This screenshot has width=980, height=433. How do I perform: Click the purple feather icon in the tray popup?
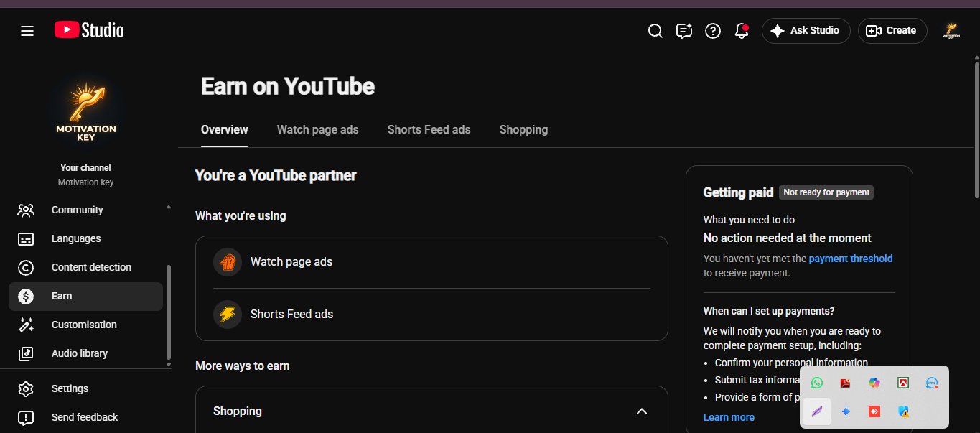816,411
